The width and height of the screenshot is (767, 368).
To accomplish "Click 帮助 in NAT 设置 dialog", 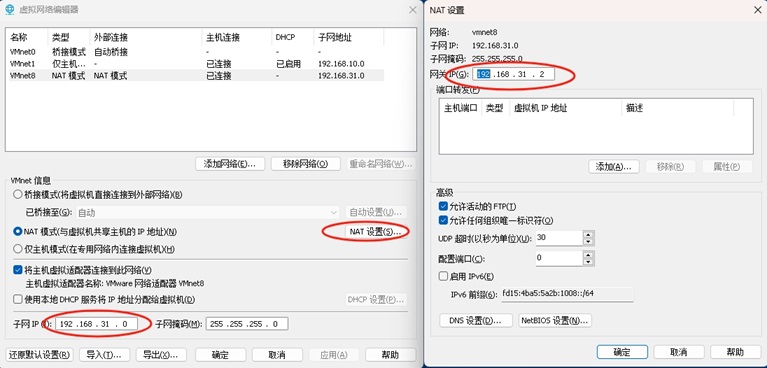I will coord(735,352).
